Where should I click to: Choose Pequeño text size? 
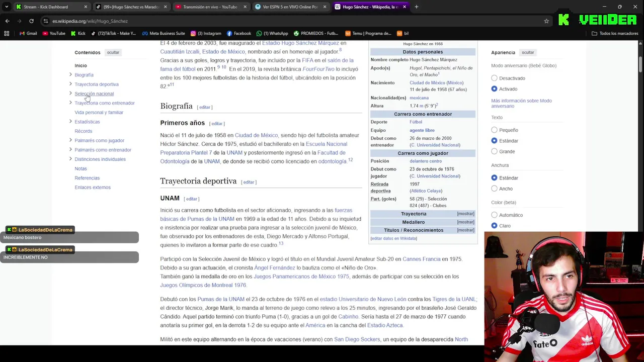pos(494,130)
